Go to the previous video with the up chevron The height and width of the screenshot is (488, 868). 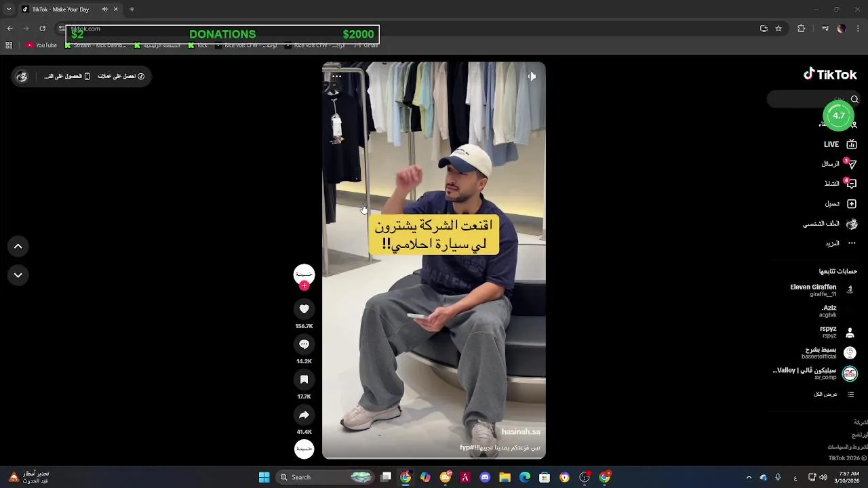(18, 247)
